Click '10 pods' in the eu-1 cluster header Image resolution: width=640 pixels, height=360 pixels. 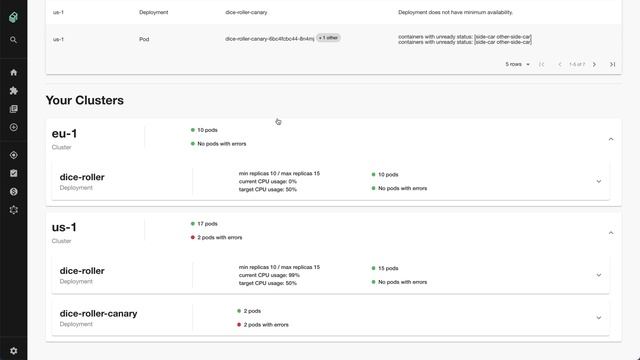click(207, 130)
